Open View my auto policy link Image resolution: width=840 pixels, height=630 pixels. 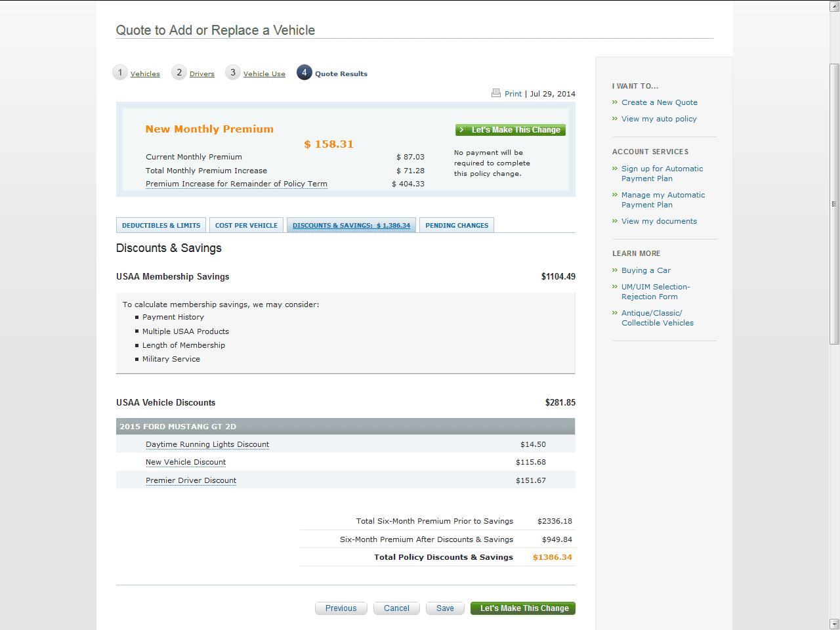(659, 119)
